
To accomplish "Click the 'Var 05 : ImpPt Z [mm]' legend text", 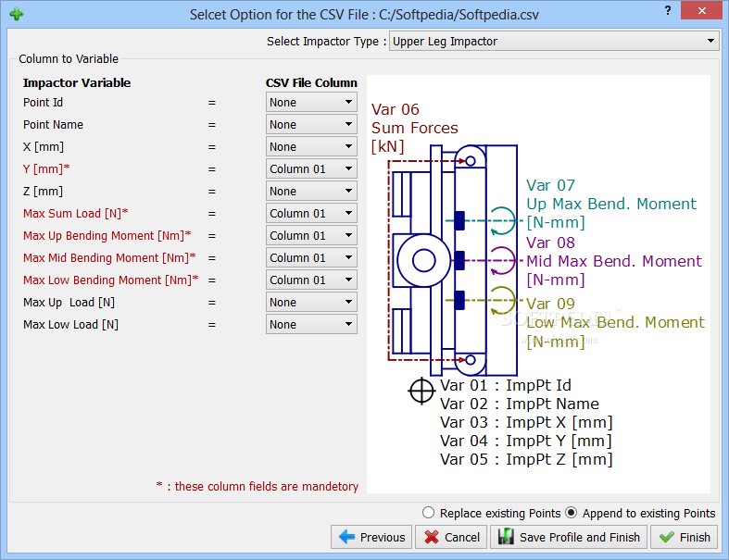I will [x=526, y=459].
